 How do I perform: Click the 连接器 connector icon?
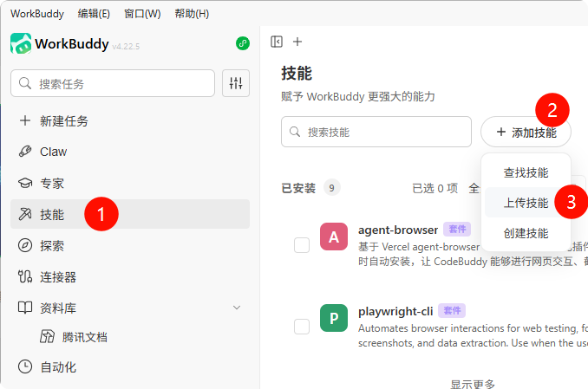25,276
